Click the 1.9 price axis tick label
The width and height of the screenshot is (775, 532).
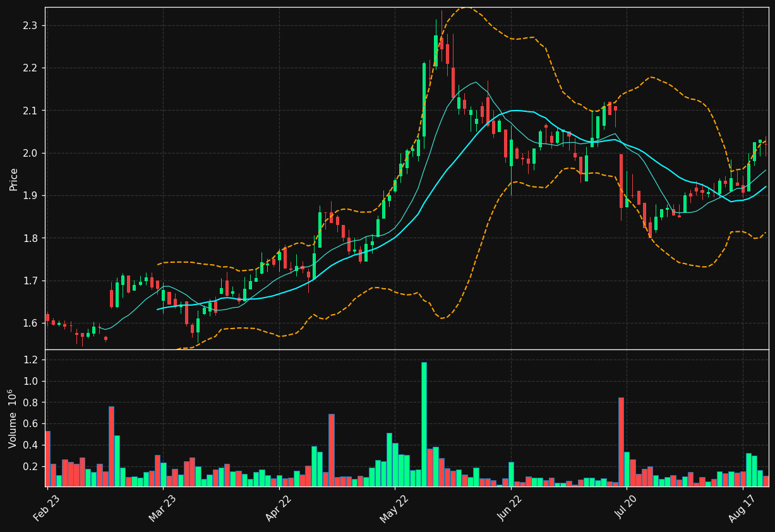31,196
